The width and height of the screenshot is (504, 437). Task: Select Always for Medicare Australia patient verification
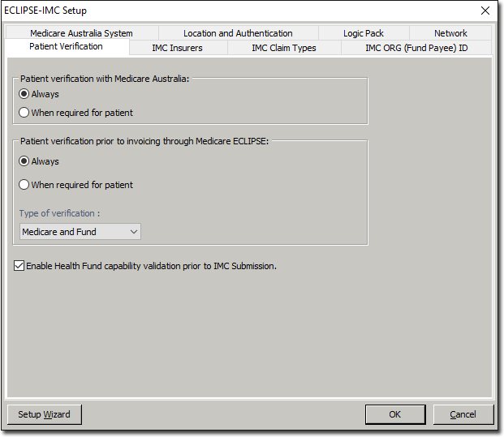coord(24,94)
